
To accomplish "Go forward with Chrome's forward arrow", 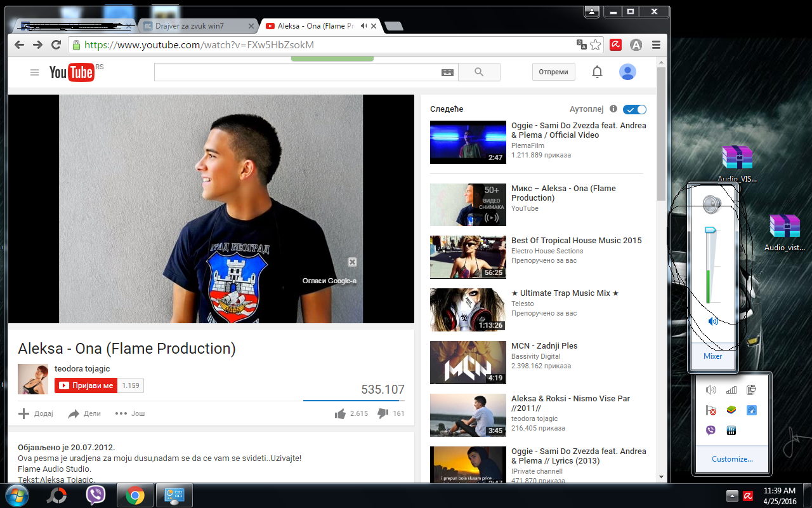I will coord(38,45).
